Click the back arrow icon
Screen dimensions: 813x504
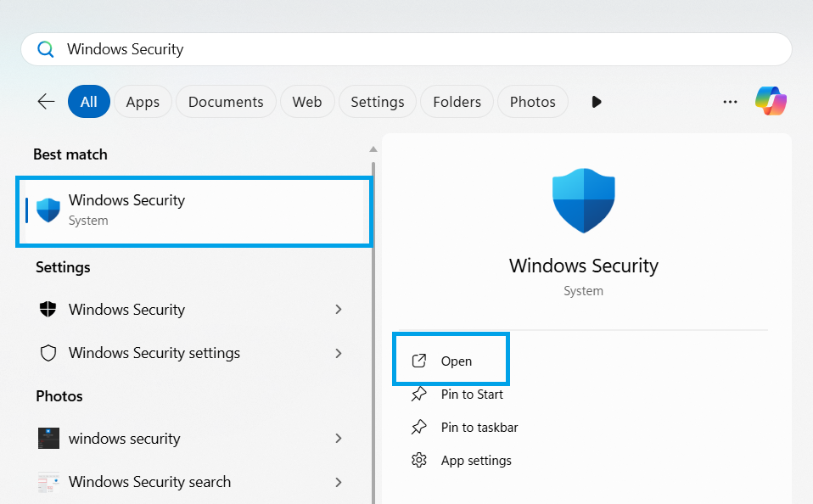point(46,102)
